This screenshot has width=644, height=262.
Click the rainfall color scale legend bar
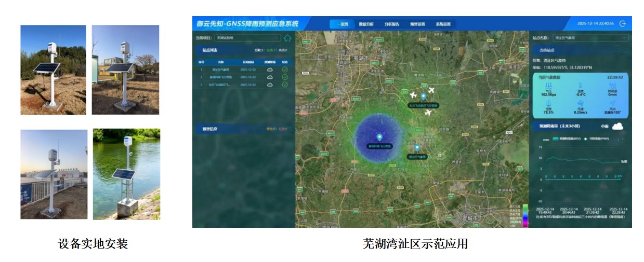pyautogui.click(x=525, y=215)
